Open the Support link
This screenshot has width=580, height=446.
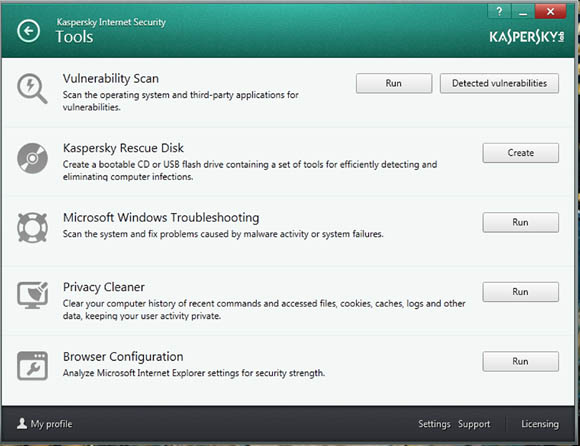(474, 424)
